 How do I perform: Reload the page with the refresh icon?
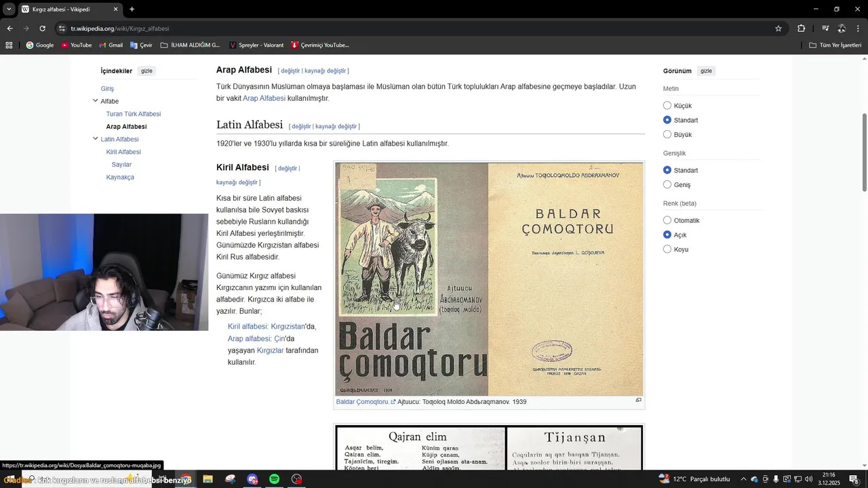click(x=42, y=28)
